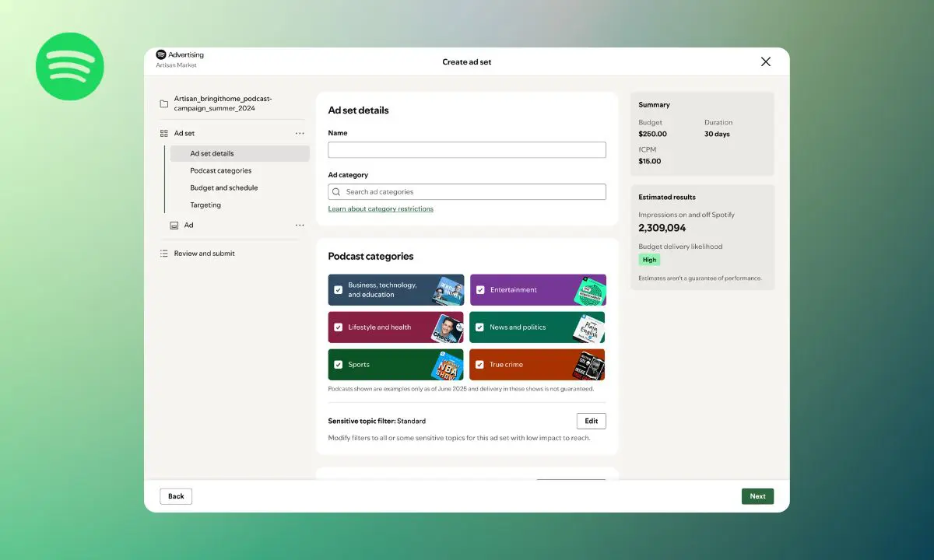Click the 2,309,094 impressions estimate
This screenshot has height=560, width=934.
point(662,228)
